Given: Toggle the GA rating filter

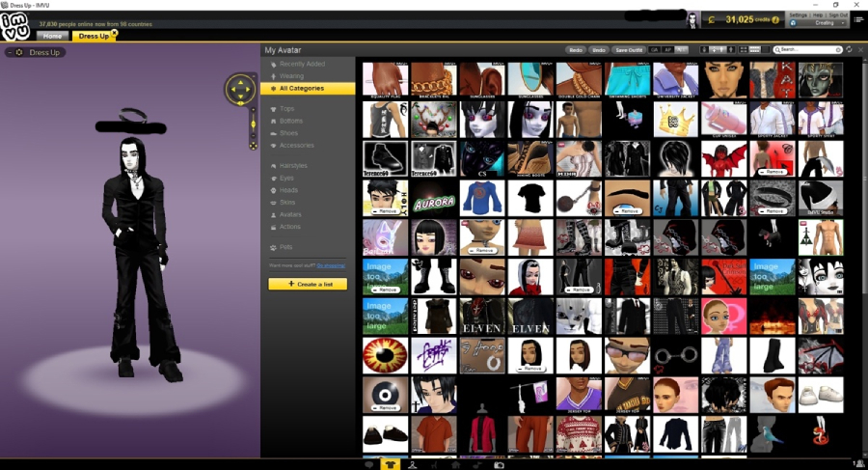Looking at the screenshot, I should 655,50.
